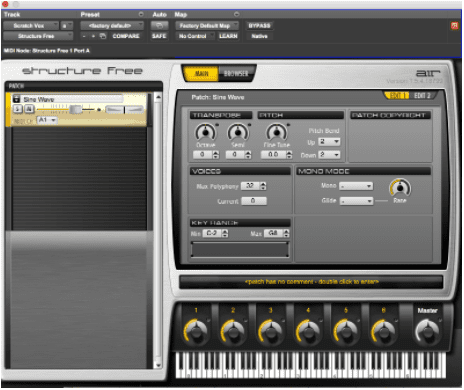The width and height of the screenshot is (464, 390).
Task: Switch to the EDIT 2 tab
Action: [x=422, y=96]
